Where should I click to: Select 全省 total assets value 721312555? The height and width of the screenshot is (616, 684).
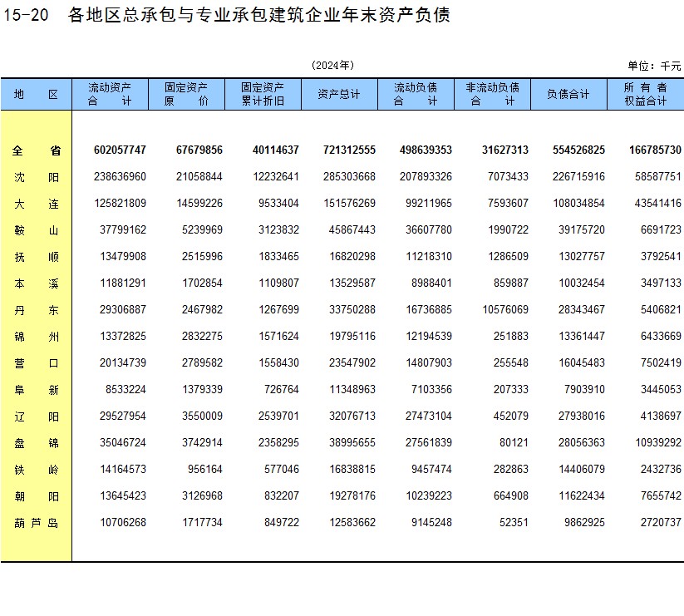pos(349,150)
